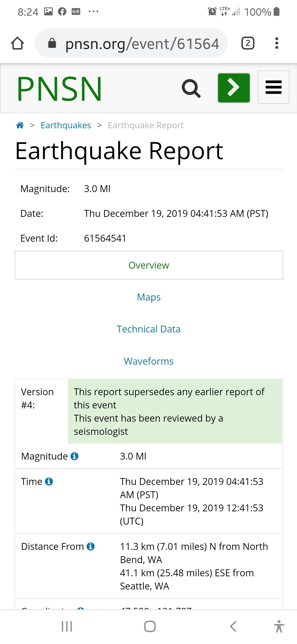Tap the breadcrumb home icon

[x=20, y=125]
